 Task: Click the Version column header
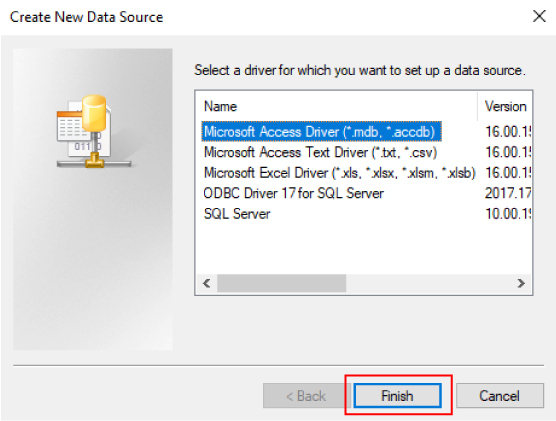tap(505, 106)
